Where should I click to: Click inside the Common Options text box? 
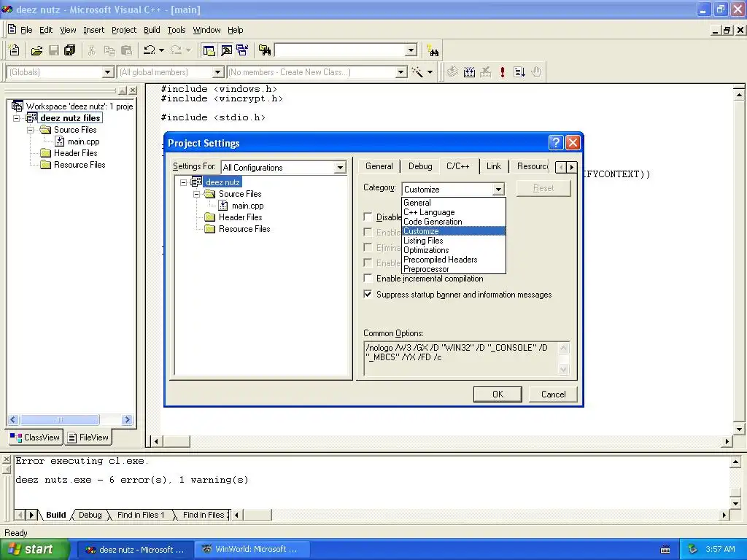tap(461, 358)
